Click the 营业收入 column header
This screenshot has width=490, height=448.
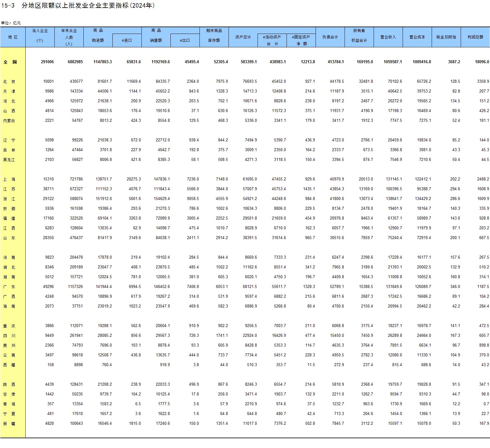[x=388, y=37]
